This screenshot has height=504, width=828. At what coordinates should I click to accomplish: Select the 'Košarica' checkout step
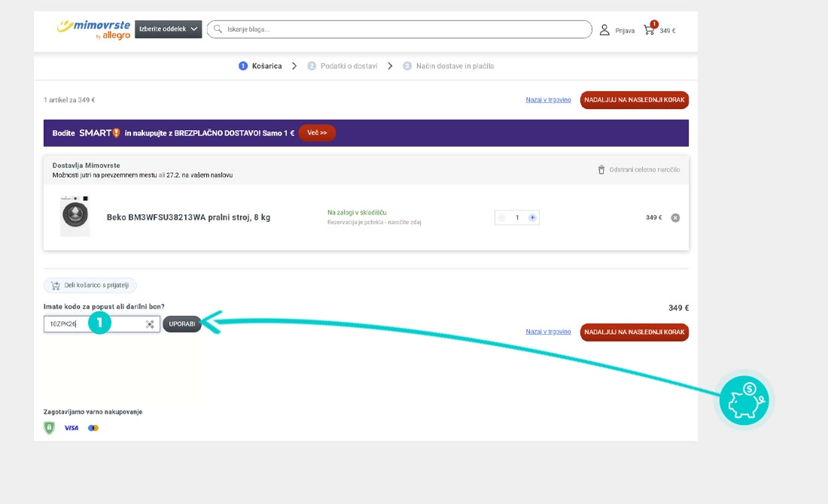click(260, 66)
